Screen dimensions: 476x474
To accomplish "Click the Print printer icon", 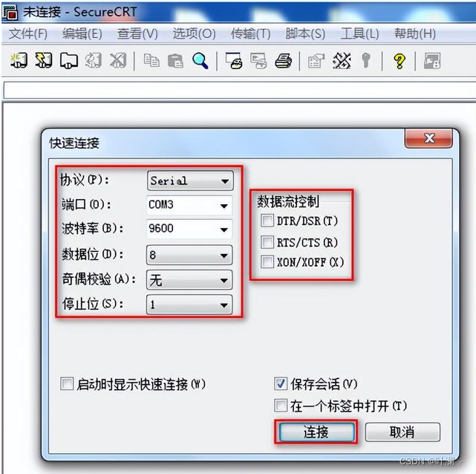I will click(x=284, y=60).
